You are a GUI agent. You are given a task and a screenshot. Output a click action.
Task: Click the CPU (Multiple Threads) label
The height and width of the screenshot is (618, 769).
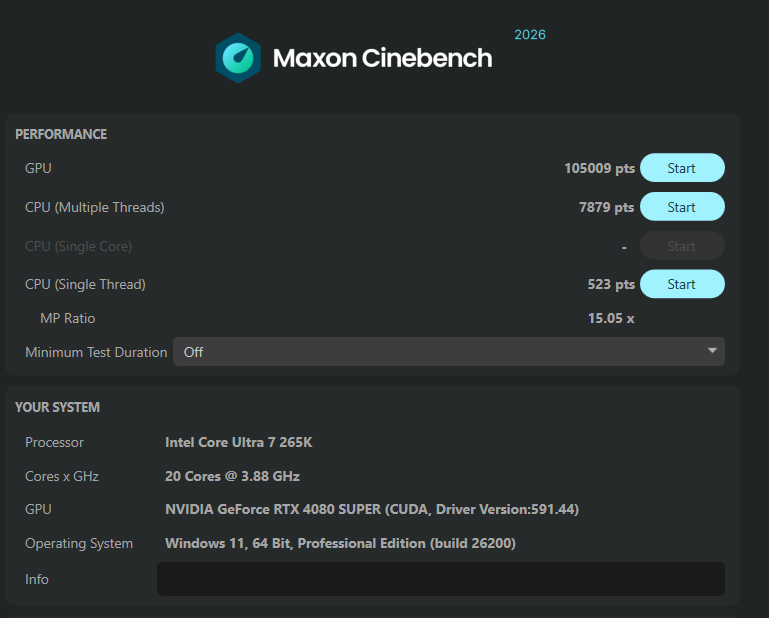(x=95, y=207)
